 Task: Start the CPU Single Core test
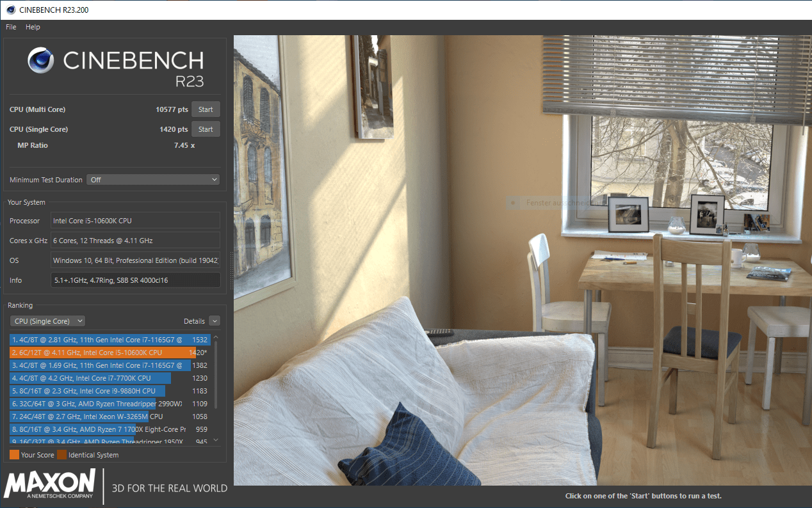pyautogui.click(x=206, y=129)
